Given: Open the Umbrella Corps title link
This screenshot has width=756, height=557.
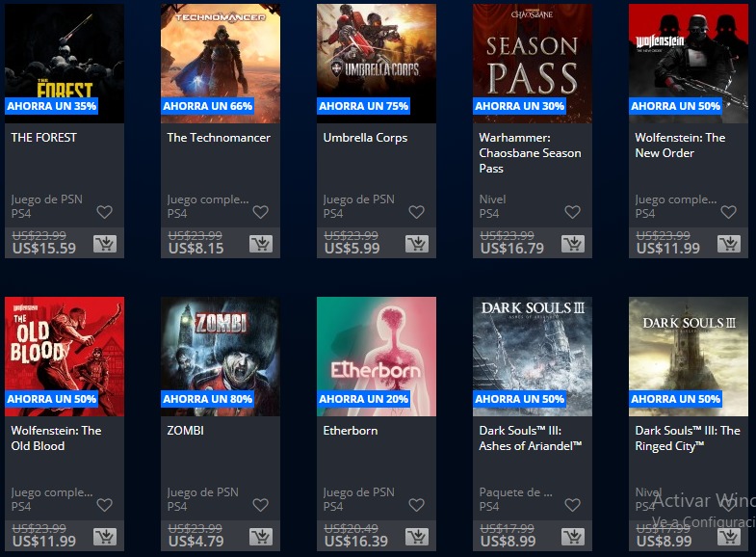Looking at the screenshot, I should 365,138.
